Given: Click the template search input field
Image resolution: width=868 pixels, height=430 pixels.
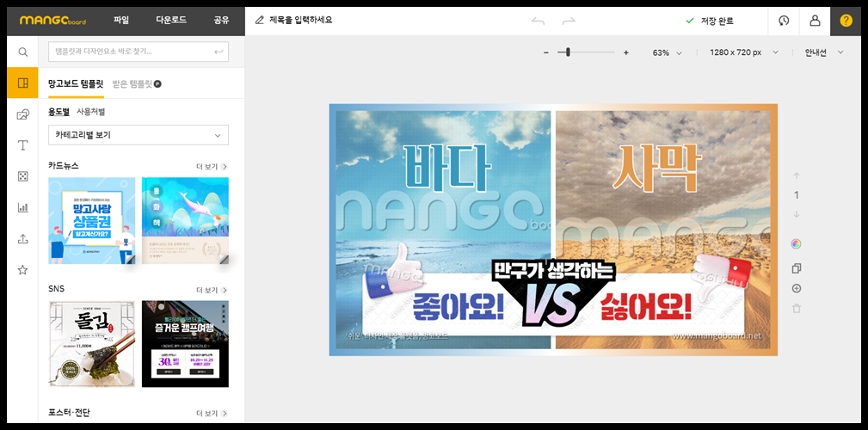Looking at the screenshot, I should (x=139, y=52).
